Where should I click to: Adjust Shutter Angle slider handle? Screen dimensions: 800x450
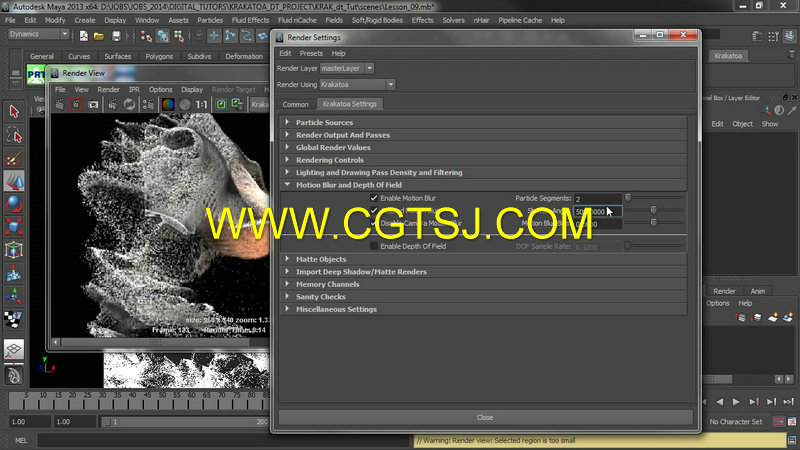(654, 210)
